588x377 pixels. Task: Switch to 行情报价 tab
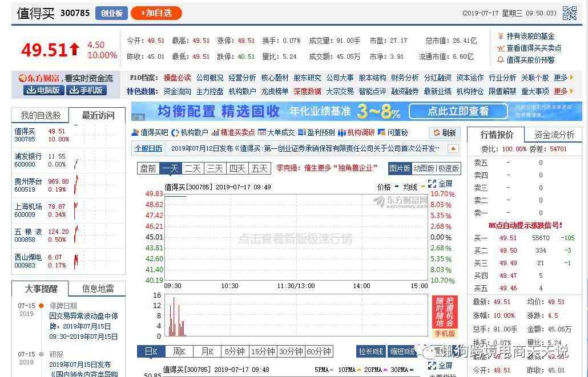(496, 135)
